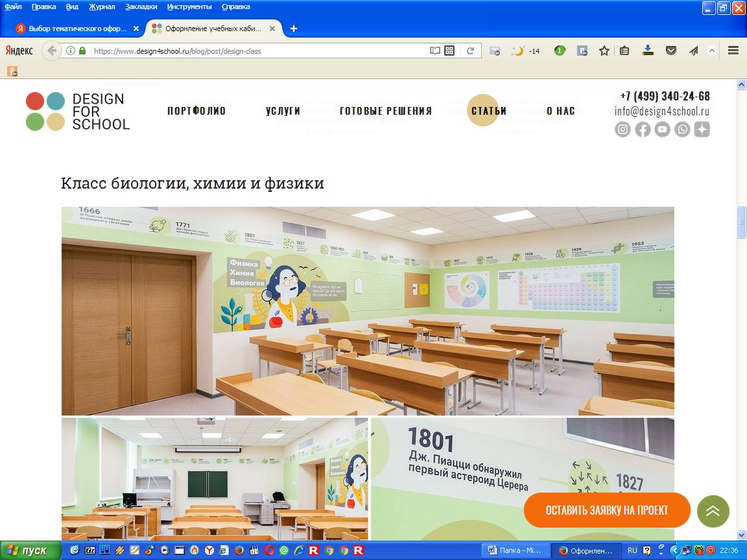Click the WhatsApp icon in header
Viewport: 747px width, 560px height.
coord(682,130)
